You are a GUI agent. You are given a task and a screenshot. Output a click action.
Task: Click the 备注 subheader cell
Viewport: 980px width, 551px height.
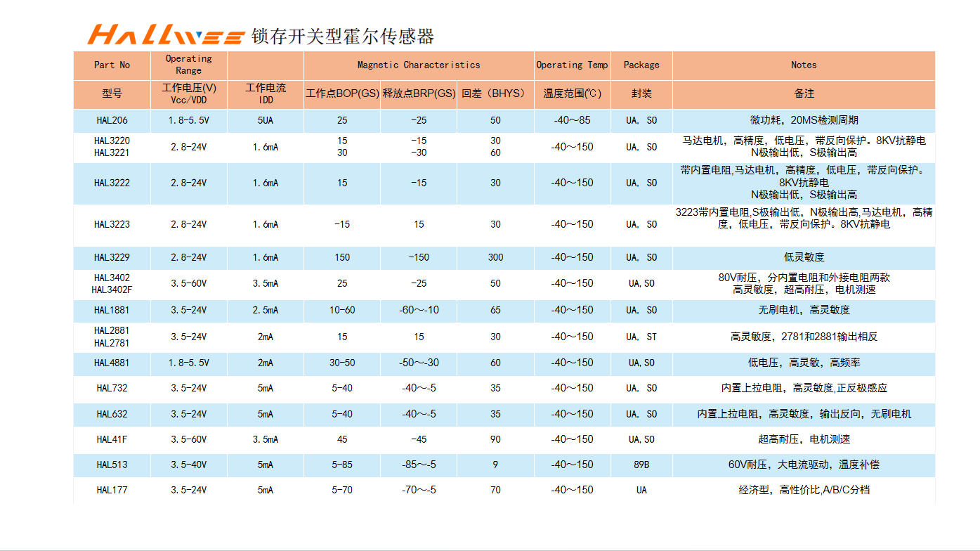coord(804,93)
